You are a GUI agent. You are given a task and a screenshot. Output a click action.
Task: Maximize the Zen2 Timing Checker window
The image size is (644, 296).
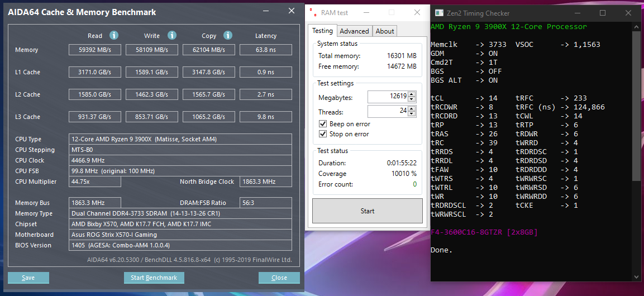pos(603,13)
